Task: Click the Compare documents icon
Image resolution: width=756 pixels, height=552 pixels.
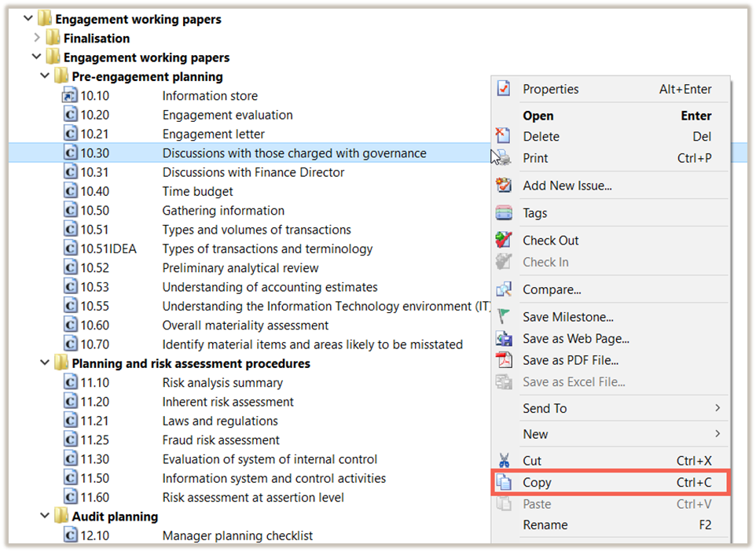Action: tap(504, 289)
